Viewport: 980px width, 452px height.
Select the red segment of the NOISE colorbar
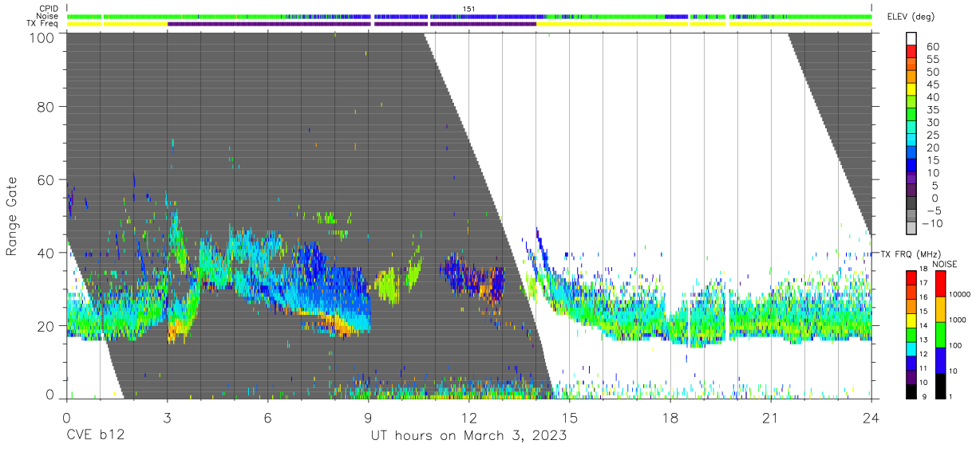(940, 284)
